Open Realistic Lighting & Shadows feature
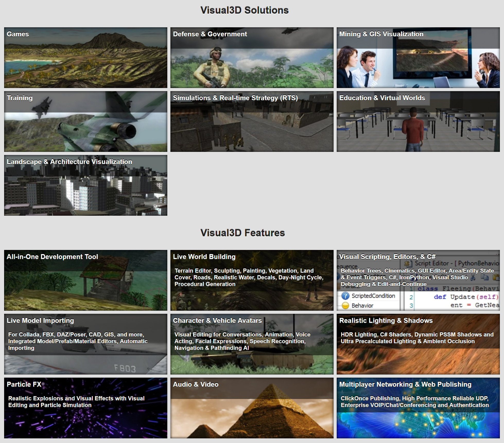 click(x=418, y=344)
